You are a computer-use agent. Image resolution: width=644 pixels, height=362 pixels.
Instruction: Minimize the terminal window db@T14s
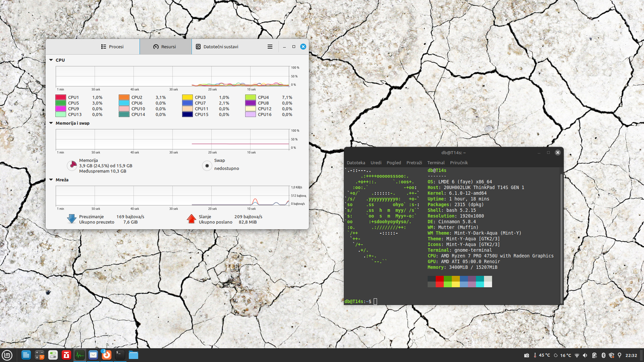538,152
